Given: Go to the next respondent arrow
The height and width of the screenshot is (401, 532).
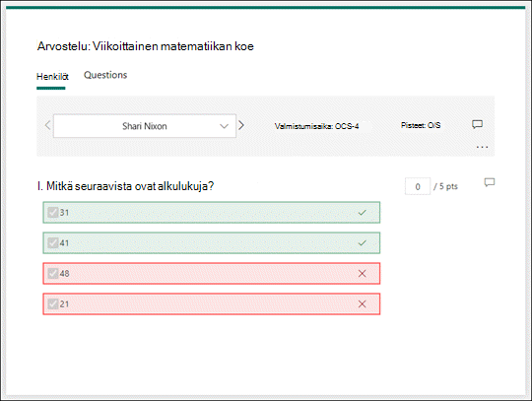Looking at the screenshot, I should pos(241,125).
